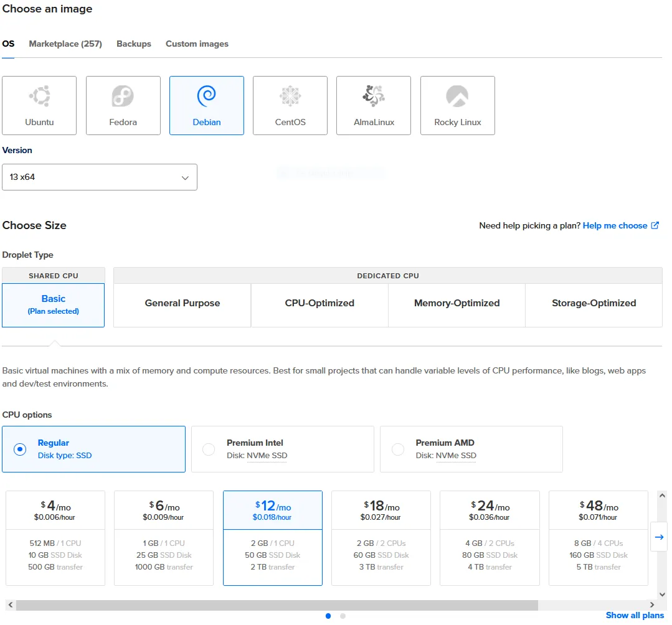Image resolution: width=672 pixels, height=625 pixels.
Task: Open the Backups tab
Action: pos(134,44)
